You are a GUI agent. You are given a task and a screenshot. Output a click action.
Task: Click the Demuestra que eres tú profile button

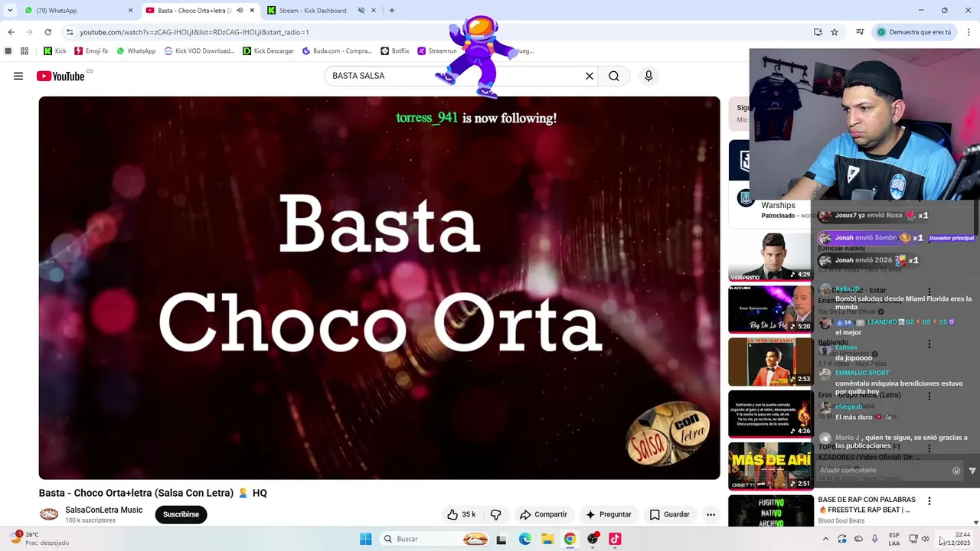pos(914,32)
